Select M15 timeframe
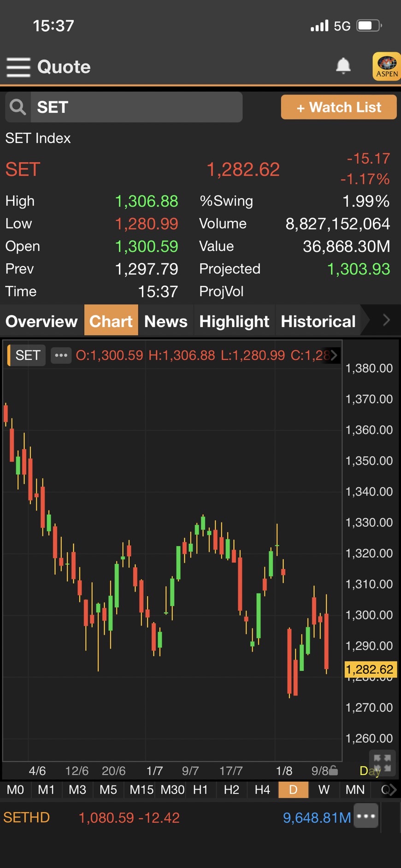 [x=142, y=790]
